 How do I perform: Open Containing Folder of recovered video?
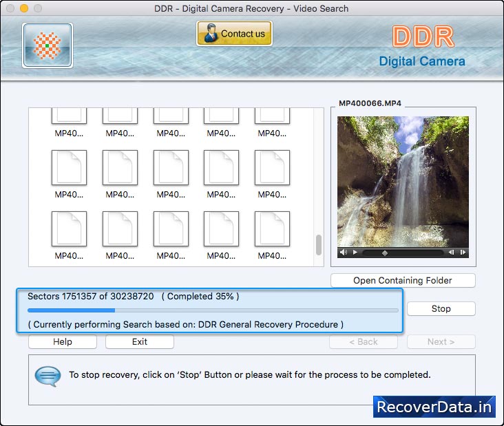(403, 281)
